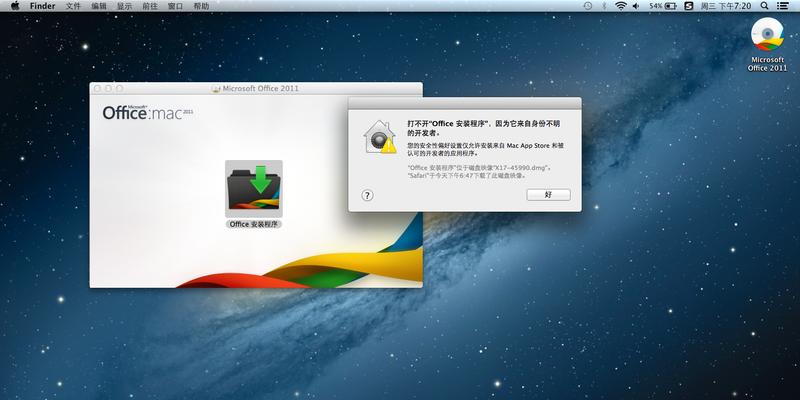Open the 窗口 menu
This screenshot has width=800, height=400.
point(176,6)
